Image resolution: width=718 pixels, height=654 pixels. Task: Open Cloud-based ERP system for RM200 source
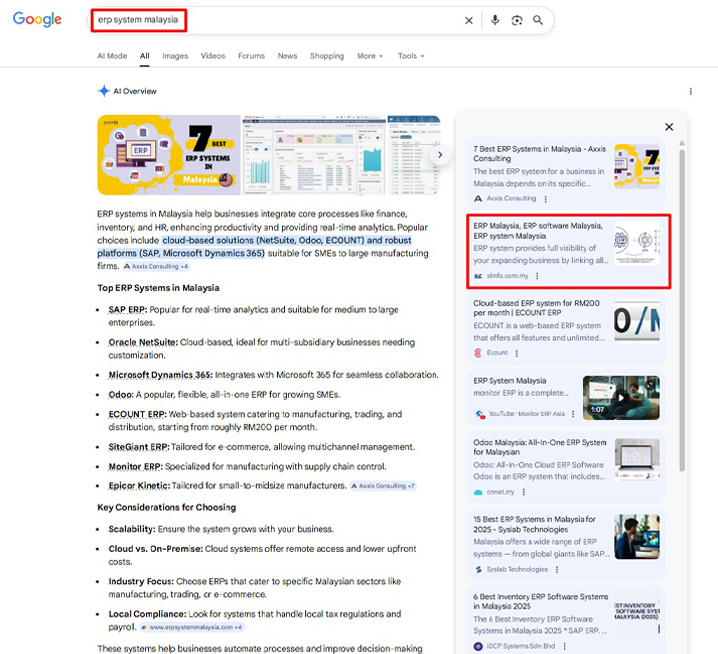pyautogui.click(x=566, y=328)
